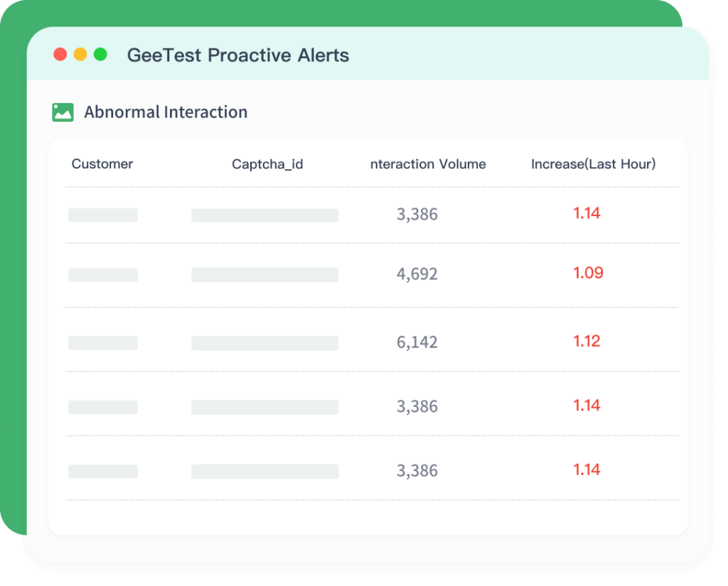Click the green Abnormal Interaction picture icon
Viewport: 728px width, 586px height.
tap(61, 112)
